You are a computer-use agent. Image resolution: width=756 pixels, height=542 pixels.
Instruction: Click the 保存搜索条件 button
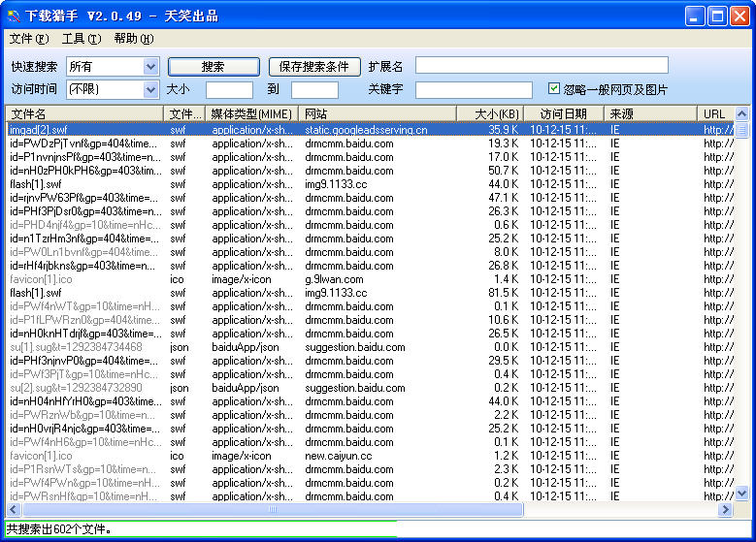click(314, 67)
